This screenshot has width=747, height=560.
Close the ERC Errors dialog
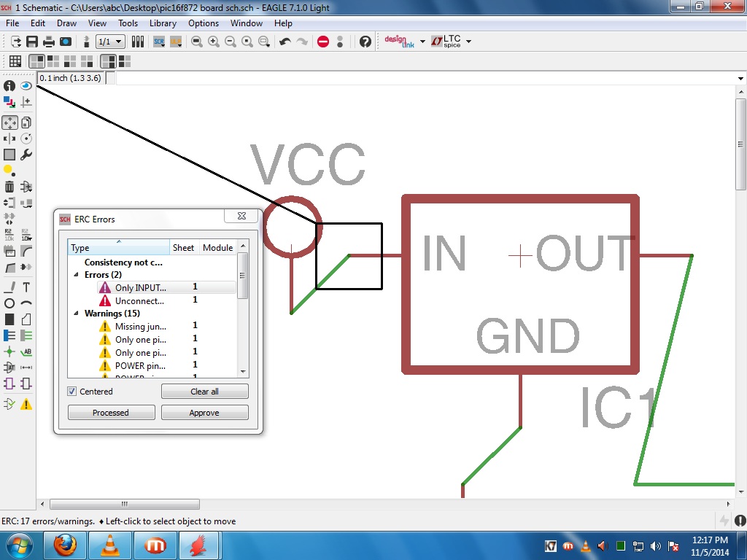[242, 216]
